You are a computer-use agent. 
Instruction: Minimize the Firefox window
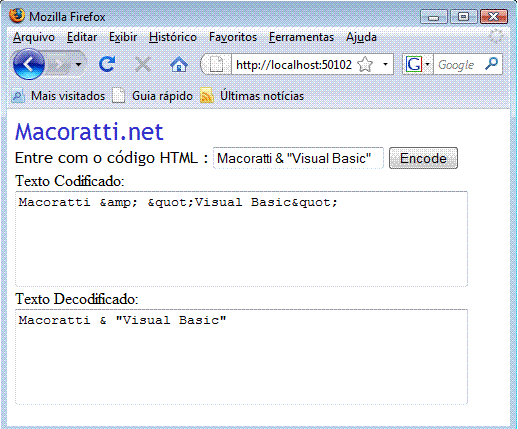pyautogui.click(x=434, y=17)
